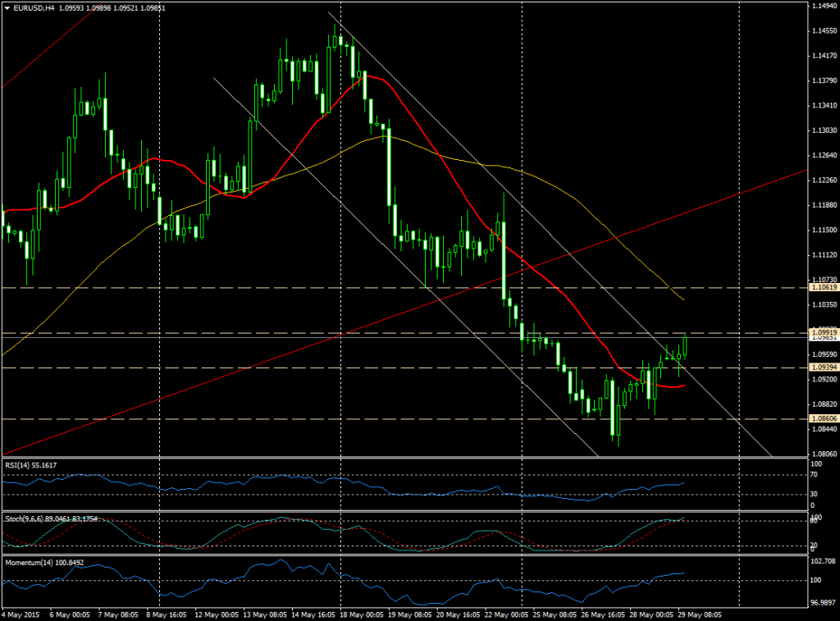Click the 102.708 value on Momentum scale
The width and height of the screenshot is (840, 621).
(x=823, y=561)
